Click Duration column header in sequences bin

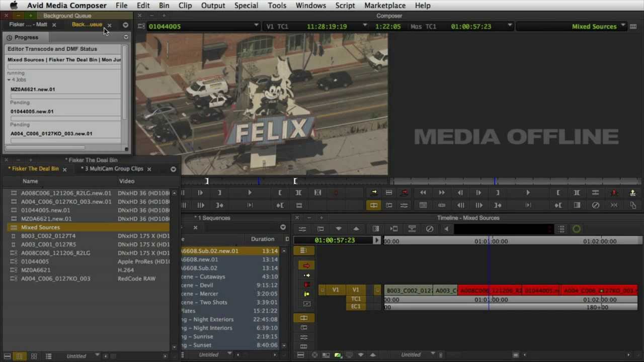click(263, 239)
